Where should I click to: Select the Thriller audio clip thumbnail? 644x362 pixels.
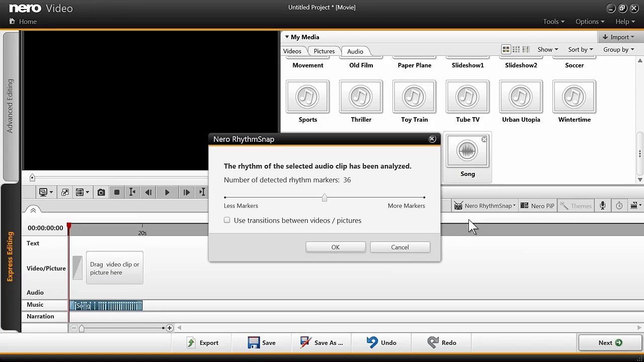[361, 97]
